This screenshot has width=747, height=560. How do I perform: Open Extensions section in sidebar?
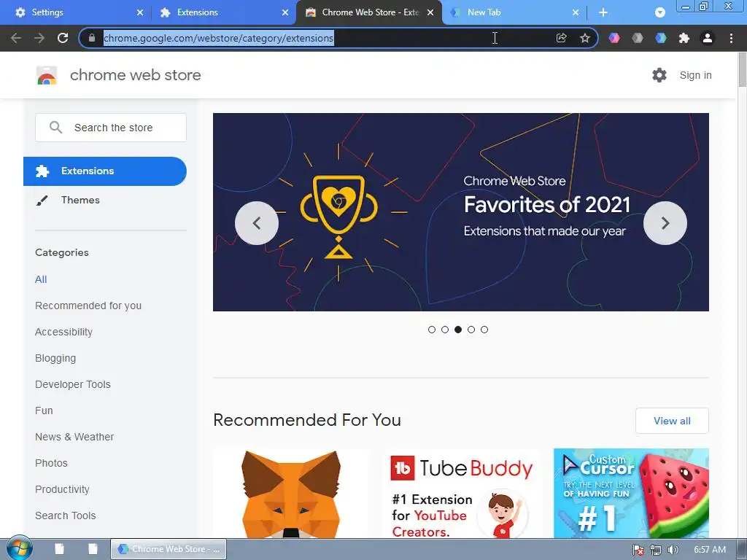click(105, 171)
